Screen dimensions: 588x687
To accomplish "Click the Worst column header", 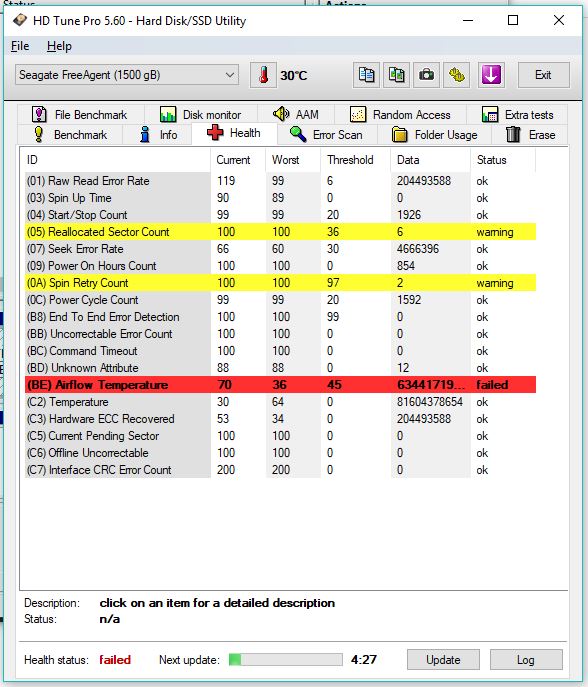I will tap(293, 160).
